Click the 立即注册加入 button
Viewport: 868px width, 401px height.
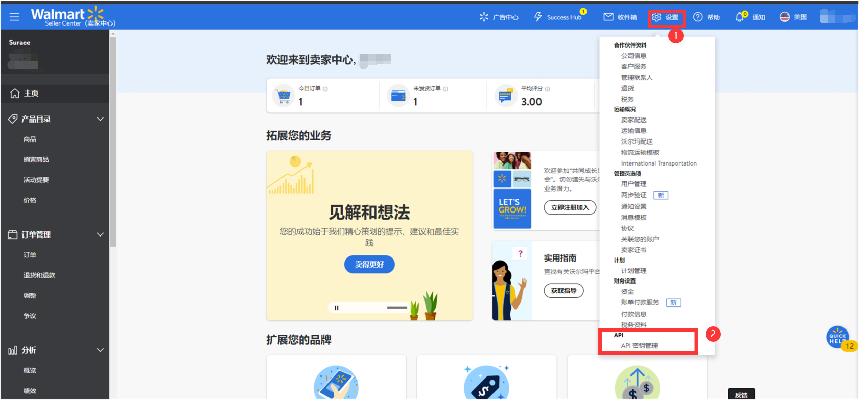click(x=570, y=207)
